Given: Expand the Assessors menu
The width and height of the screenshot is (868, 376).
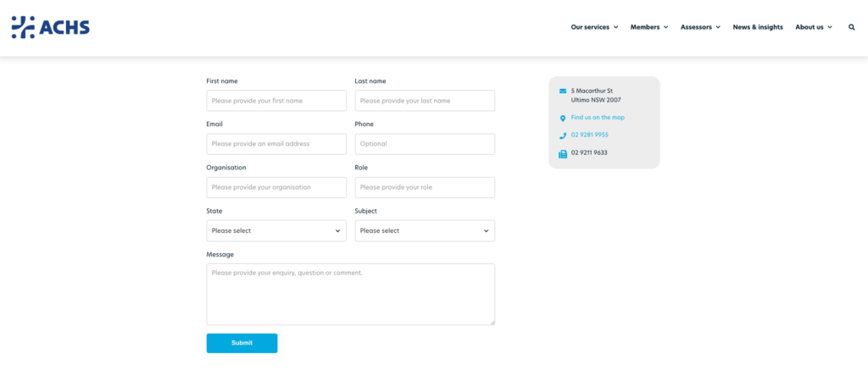Looking at the screenshot, I should pos(700,27).
